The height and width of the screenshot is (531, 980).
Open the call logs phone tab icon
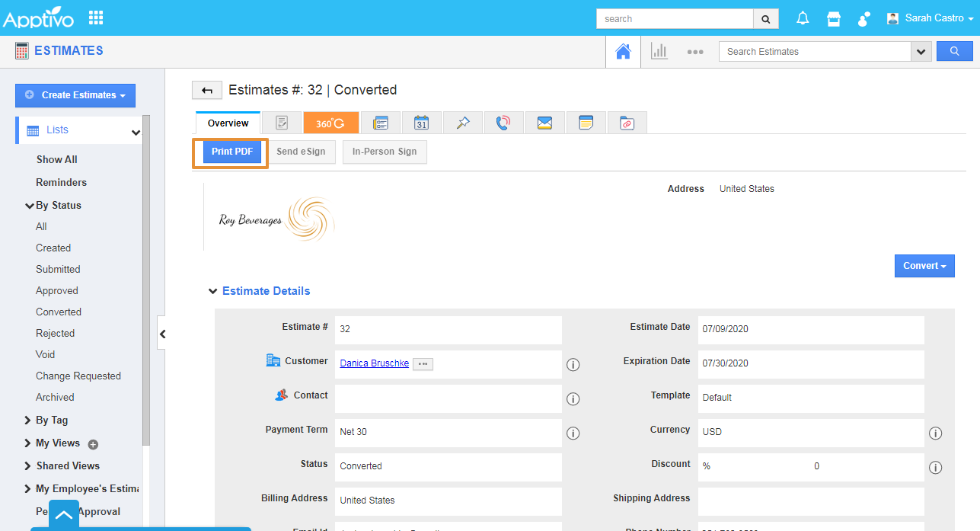pos(503,123)
